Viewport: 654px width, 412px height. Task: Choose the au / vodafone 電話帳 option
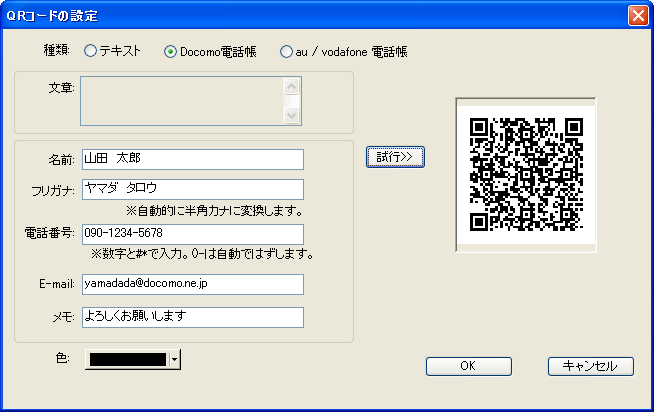tap(286, 52)
